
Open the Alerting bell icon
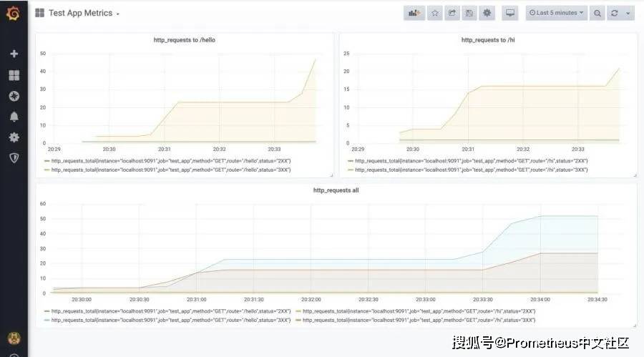pyautogui.click(x=14, y=117)
